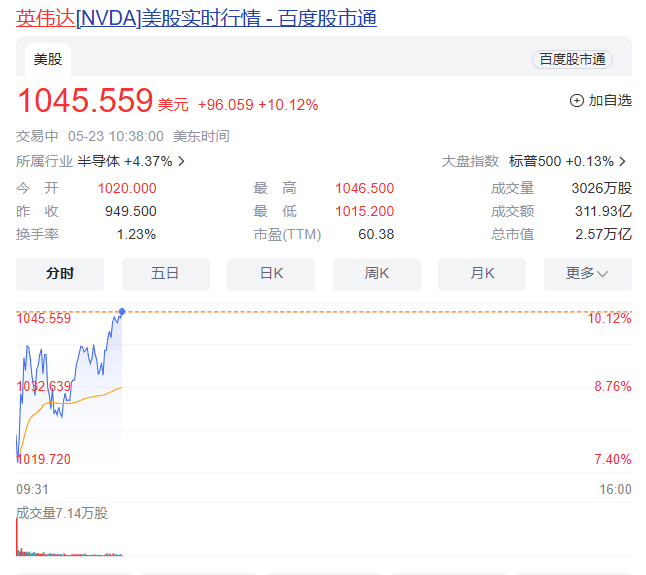This screenshot has width=646, height=575.
Task: Switch to 五日 chart tab
Action: pos(166,274)
